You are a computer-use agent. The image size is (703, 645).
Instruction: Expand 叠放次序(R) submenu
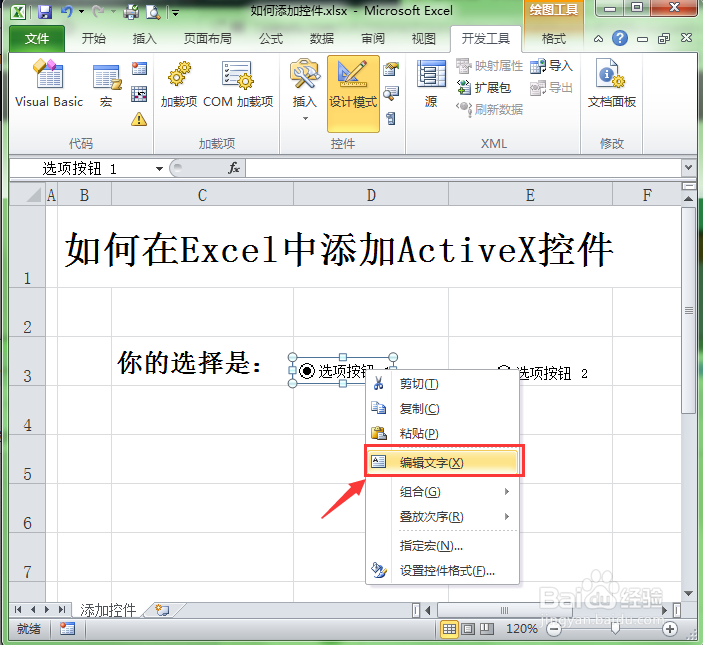coord(443,516)
